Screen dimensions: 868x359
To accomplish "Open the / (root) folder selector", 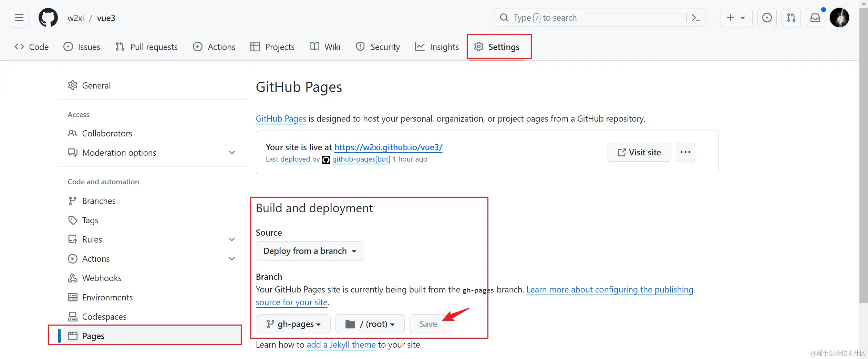I will click(370, 324).
